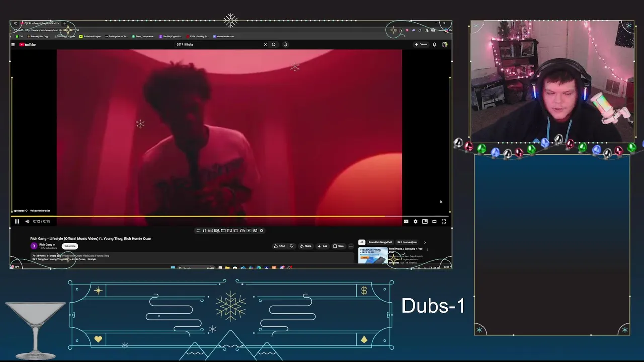The width and height of the screenshot is (644, 362).
Task: Open the three-dot menu on the smartphone ad
Action: click(427, 249)
